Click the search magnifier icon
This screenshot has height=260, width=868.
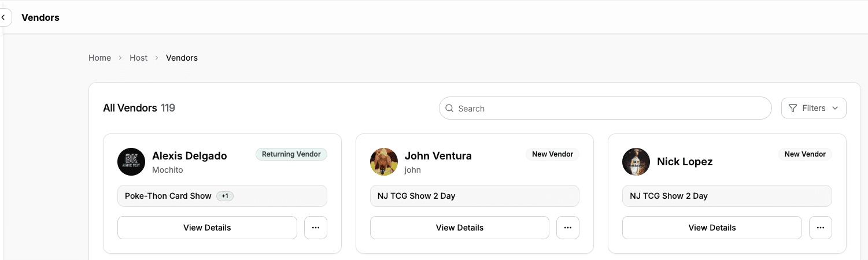point(449,108)
